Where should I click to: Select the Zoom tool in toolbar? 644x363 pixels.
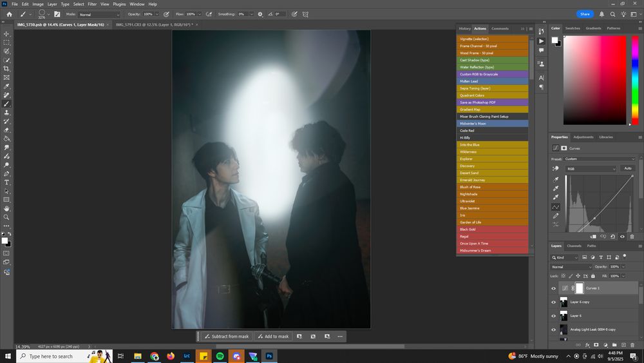7,217
